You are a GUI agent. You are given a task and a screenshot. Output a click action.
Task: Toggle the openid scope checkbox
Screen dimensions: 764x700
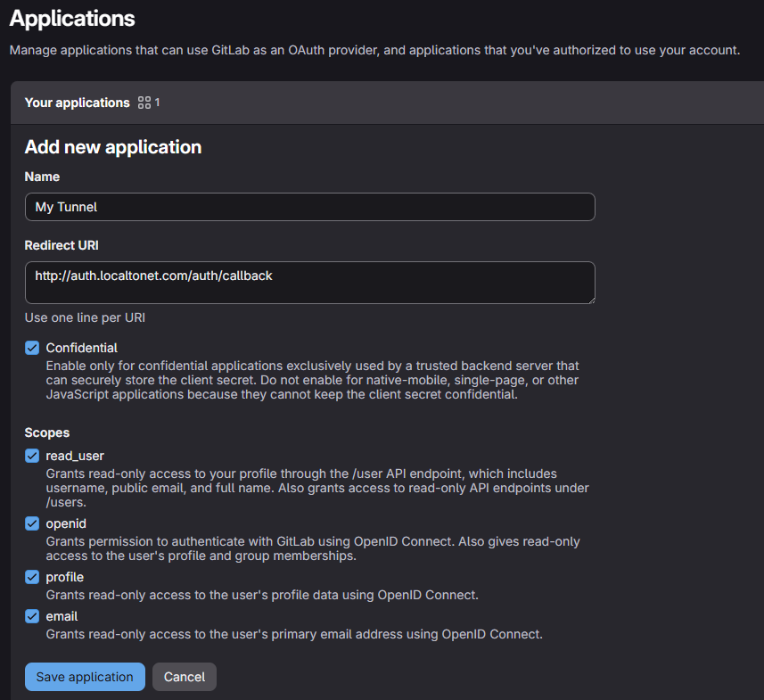[32, 523]
